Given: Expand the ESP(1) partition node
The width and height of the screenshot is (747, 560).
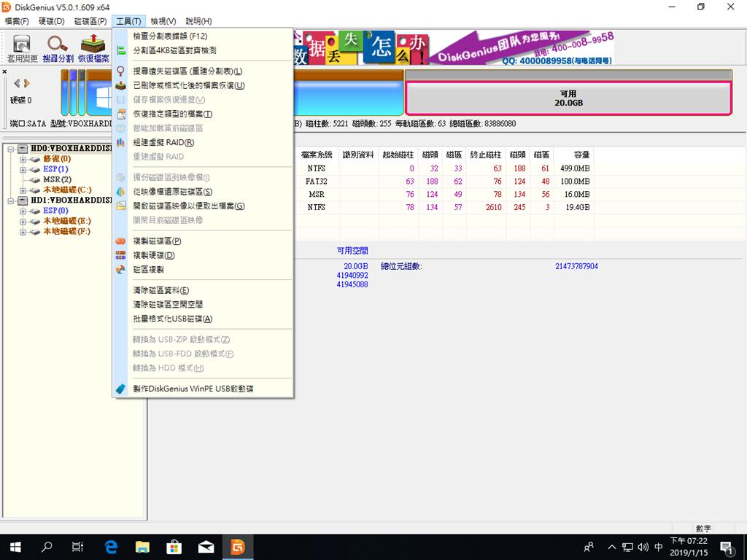Looking at the screenshot, I should pos(23,170).
